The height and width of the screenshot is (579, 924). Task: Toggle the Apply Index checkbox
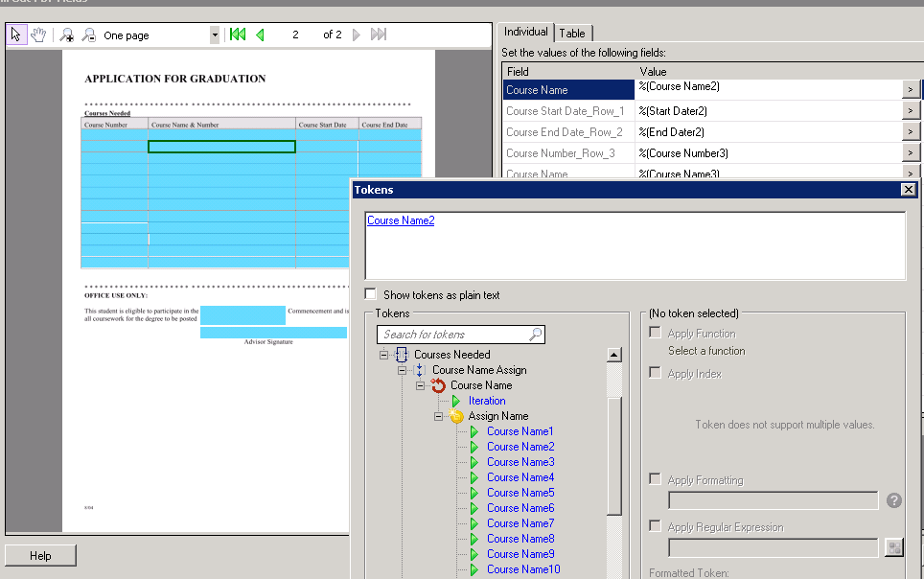point(655,373)
